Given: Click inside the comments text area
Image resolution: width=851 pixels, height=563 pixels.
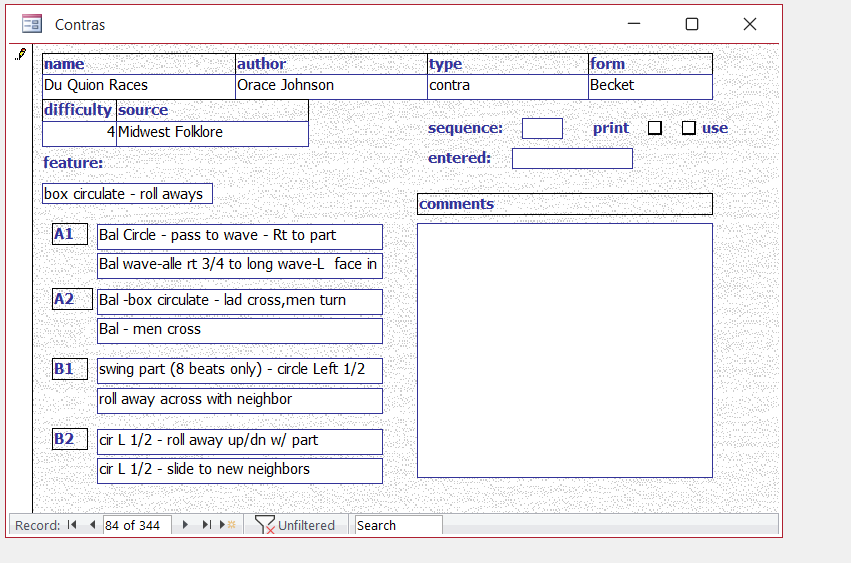Looking at the screenshot, I should point(564,350).
